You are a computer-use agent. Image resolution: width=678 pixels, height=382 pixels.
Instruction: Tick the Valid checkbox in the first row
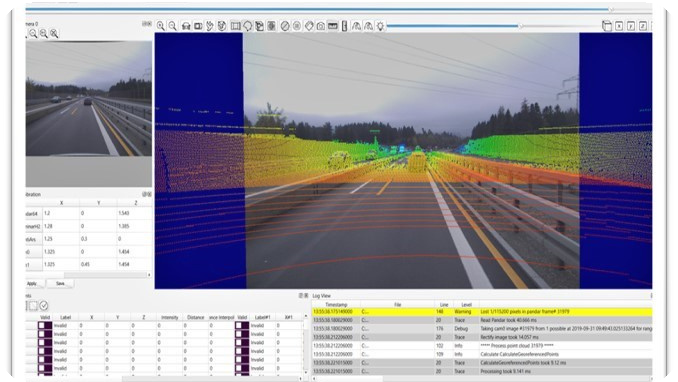pyautogui.click(x=42, y=325)
